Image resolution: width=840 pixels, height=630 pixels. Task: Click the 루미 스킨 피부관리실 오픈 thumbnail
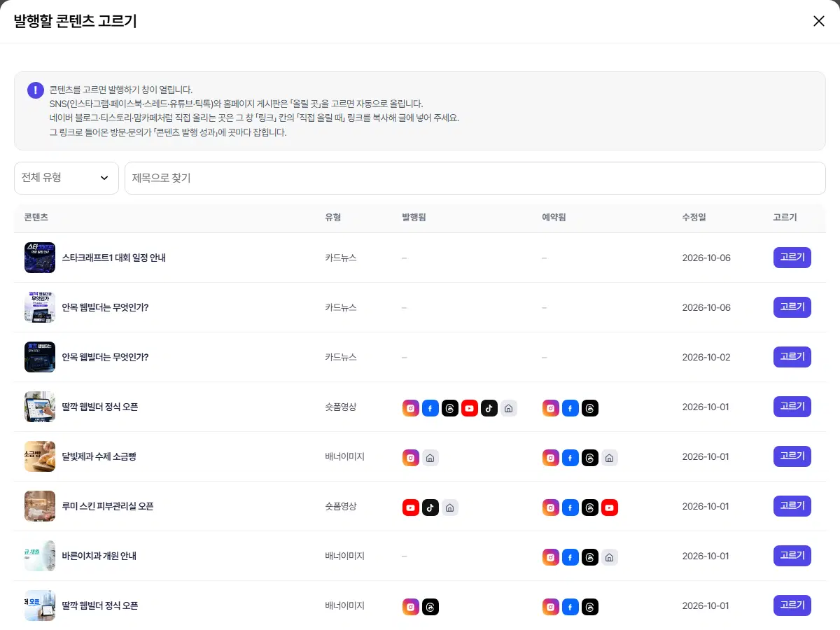[40, 506]
